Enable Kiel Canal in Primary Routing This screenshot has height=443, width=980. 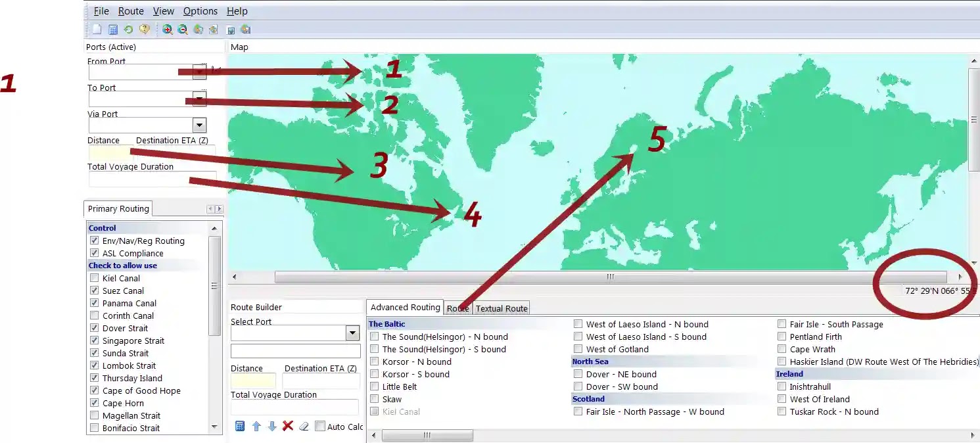94,278
